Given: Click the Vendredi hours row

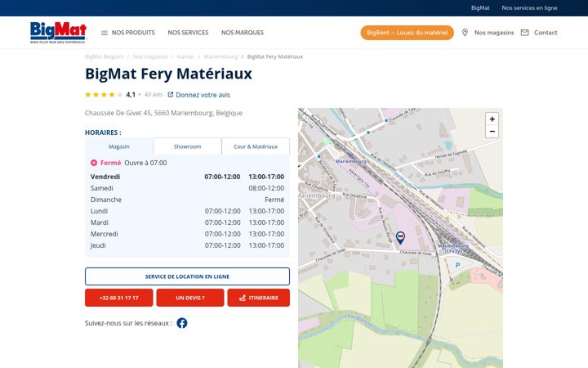Looking at the screenshot, I should [x=187, y=177].
